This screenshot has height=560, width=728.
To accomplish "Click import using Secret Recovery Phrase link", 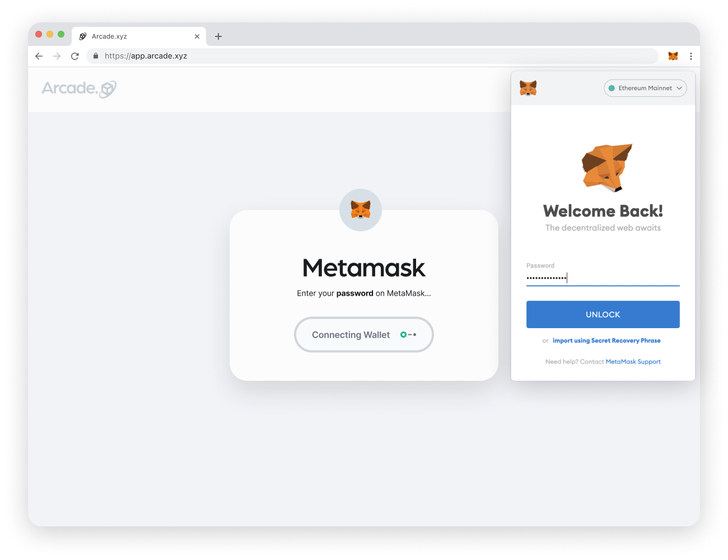I will [x=606, y=340].
